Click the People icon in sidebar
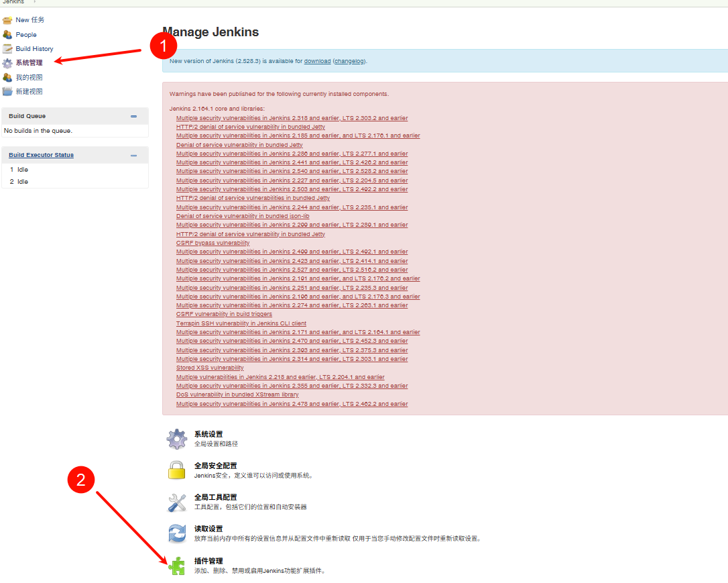This screenshot has width=728, height=583. 7,35
